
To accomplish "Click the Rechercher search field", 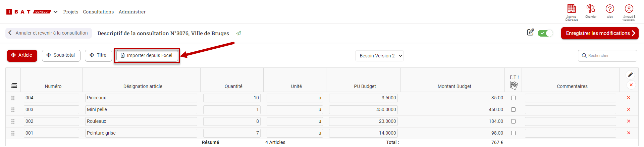I will point(609,56).
